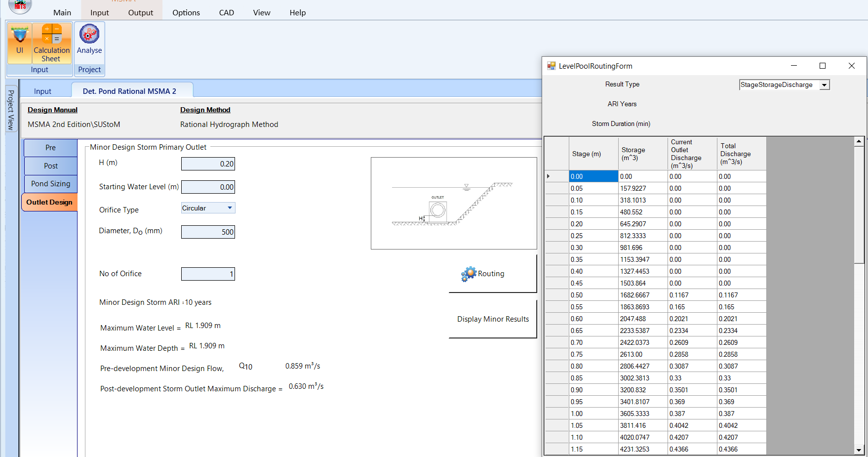Click the Diameter Do input field
Image resolution: width=868 pixels, height=457 pixels.
208,232
